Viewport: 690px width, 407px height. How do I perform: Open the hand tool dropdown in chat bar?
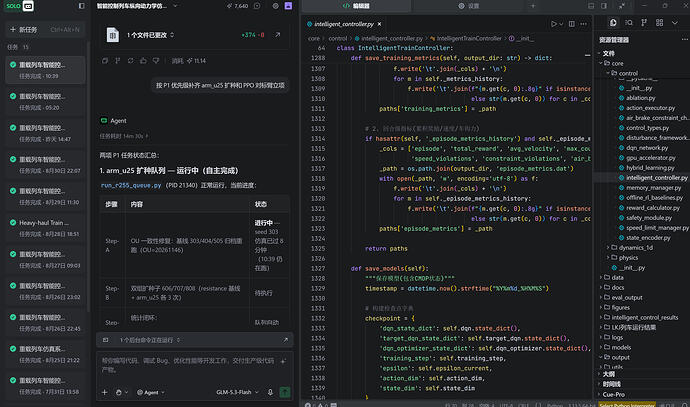point(121,392)
